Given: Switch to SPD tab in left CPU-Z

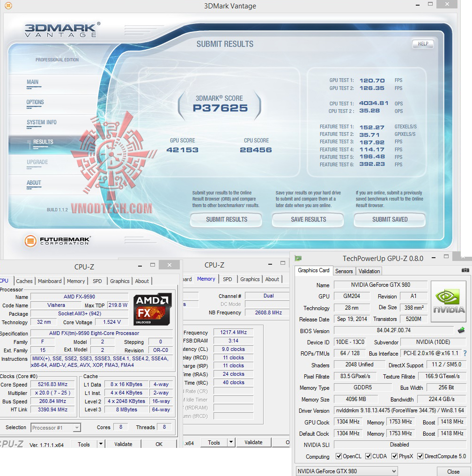Looking at the screenshot, I should pyautogui.click(x=97, y=281).
